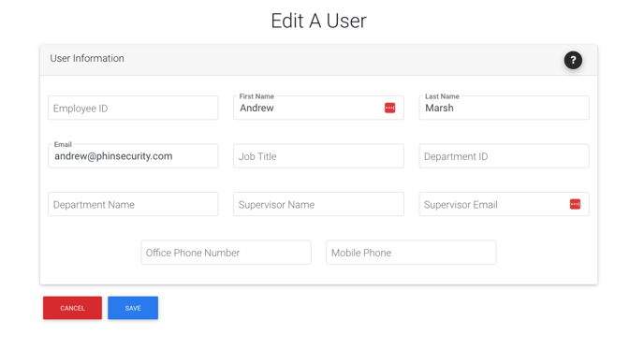644x349 pixels.
Task: Edit the Last Name field containing Marsh
Action: pos(504,108)
